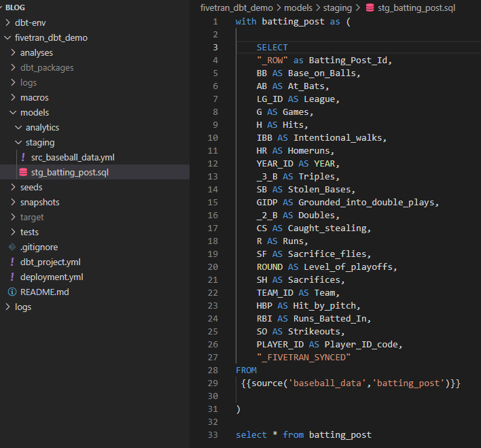Click 'batting_post' string in the source macro
The height and width of the screenshot is (448, 481).
coord(408,383)
